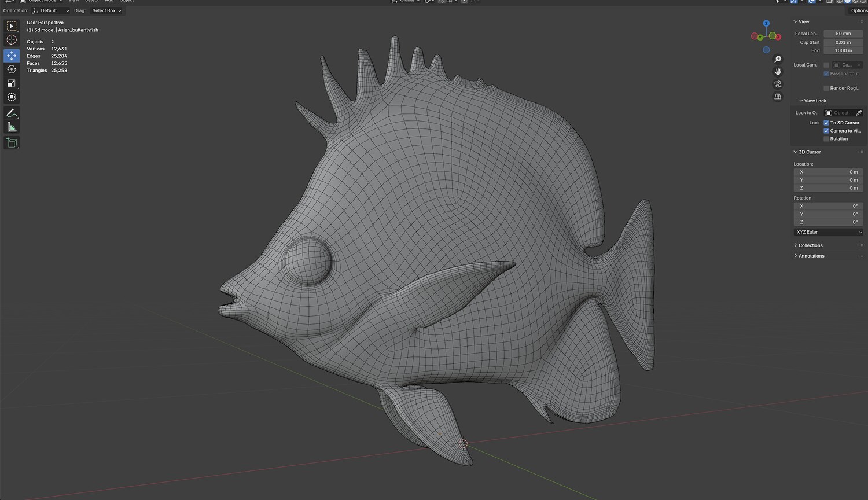Toggle camera view with the camera icon

(x=778, y=84)
